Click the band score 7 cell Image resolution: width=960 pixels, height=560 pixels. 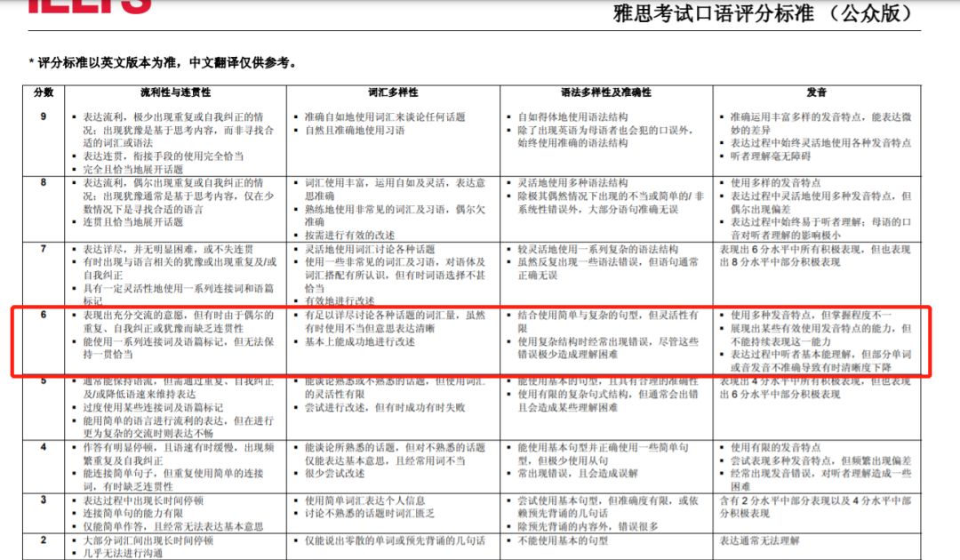pyautogui.click(x=44, y=249)
